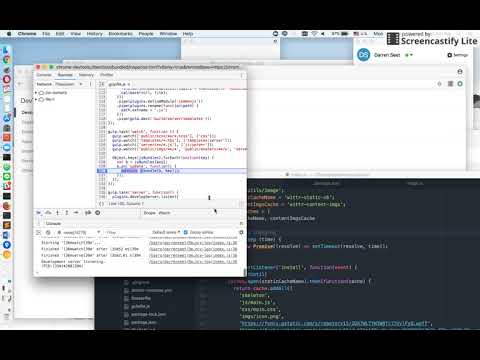The height and width of the screenshot is (360, 480).
Task: Select the Network tab in Sources navigator
Action: coord(44,84)
